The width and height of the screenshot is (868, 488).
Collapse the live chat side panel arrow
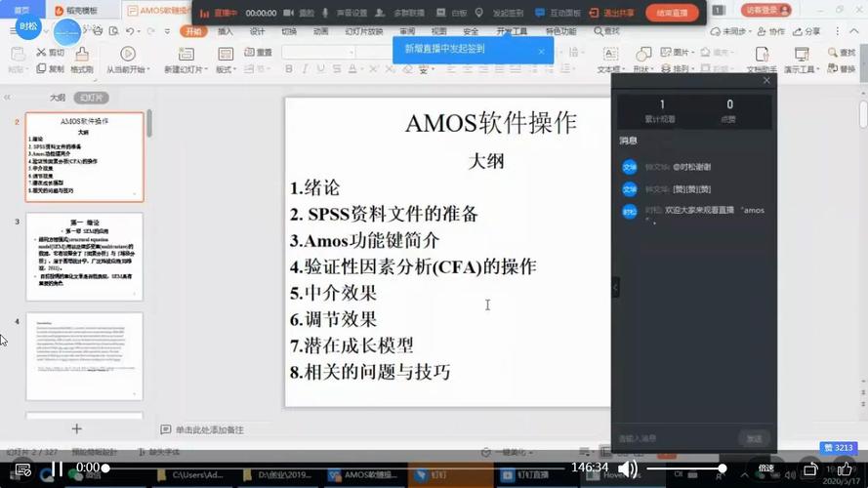click(615, 287)
